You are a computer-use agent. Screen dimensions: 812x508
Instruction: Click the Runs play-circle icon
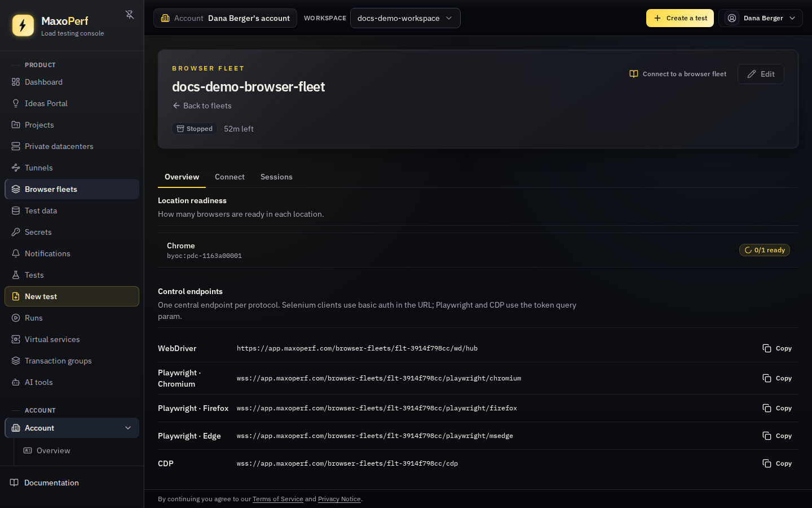pyautogui.click(x=16, y=318)
